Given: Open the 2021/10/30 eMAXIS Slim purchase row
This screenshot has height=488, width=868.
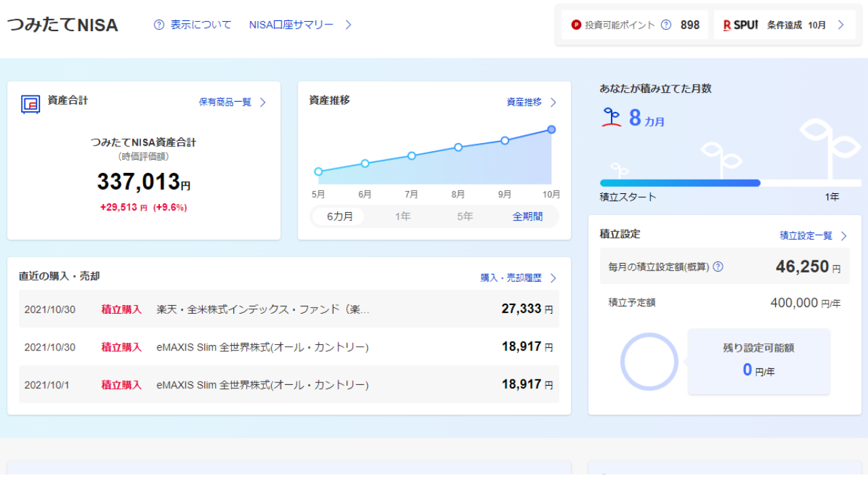Looking at the screenshot, I should (x=289, y=347).
